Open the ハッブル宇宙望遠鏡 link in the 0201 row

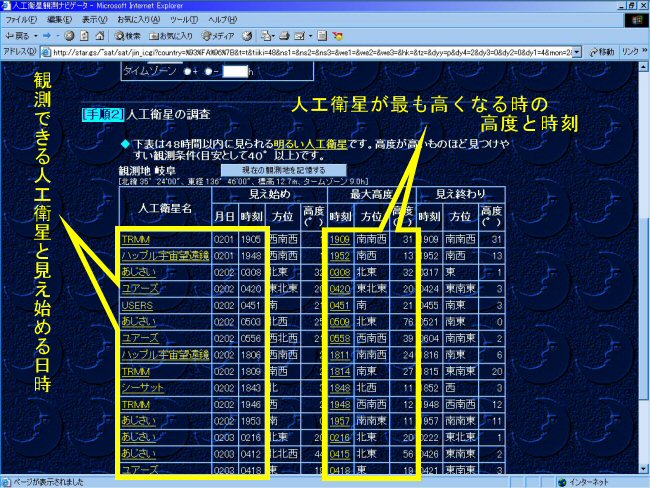pos(165,256)
